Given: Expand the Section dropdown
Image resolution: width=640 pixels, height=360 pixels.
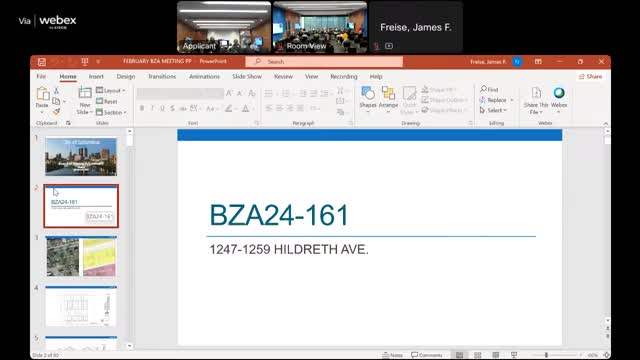Looking at the screenshot, I should click(x=111, y=112).
